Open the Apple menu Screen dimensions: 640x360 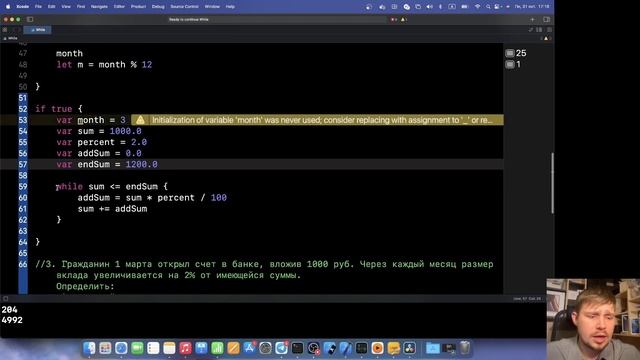coord(8,7)
